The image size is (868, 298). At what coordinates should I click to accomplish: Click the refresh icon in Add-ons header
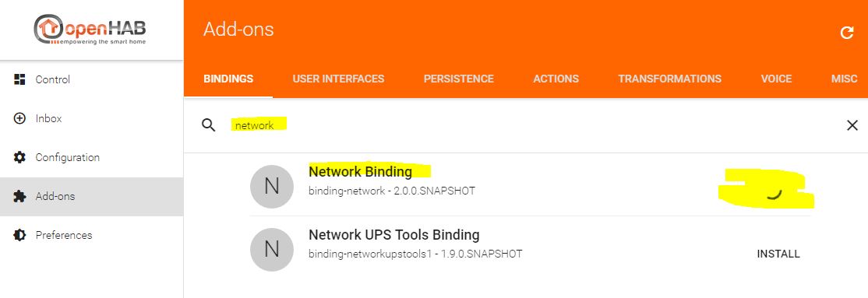tap(847, 33)
